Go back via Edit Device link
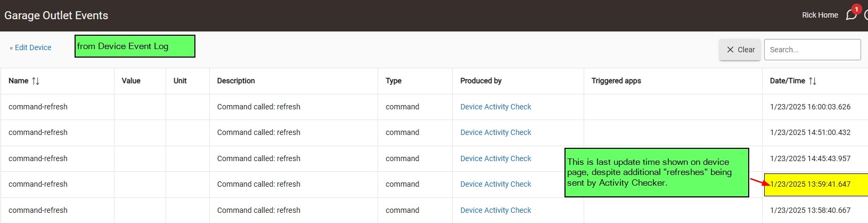868x223 pixels. point(30,47)
